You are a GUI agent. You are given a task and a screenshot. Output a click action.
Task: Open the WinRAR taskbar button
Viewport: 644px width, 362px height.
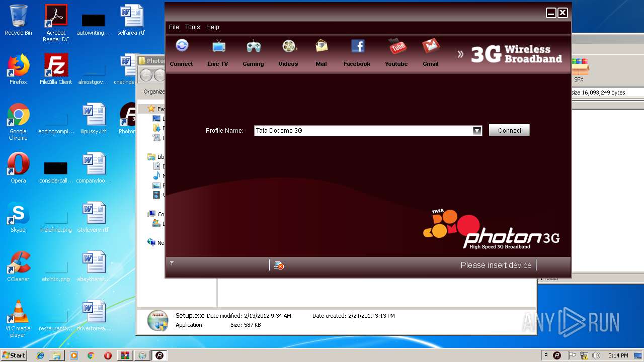pyautogui.click(x=125, y=355)
